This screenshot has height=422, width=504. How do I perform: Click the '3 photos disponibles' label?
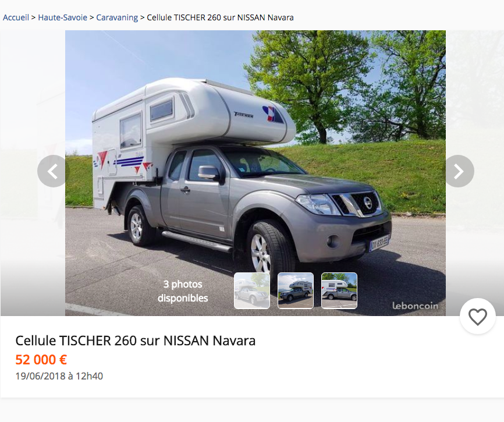(x=183, y=291)
